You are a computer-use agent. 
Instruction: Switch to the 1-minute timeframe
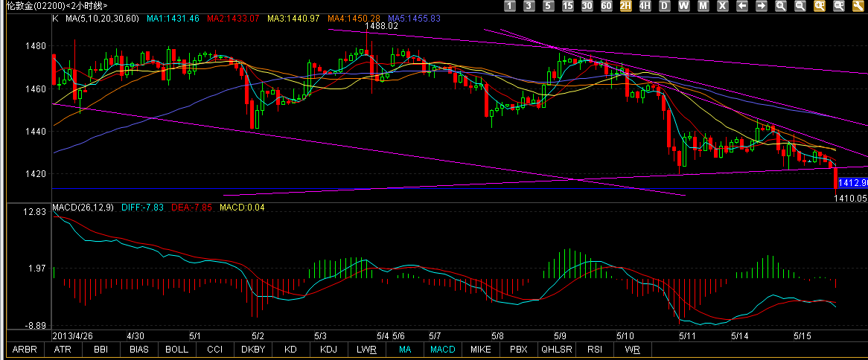coord(510,6)
